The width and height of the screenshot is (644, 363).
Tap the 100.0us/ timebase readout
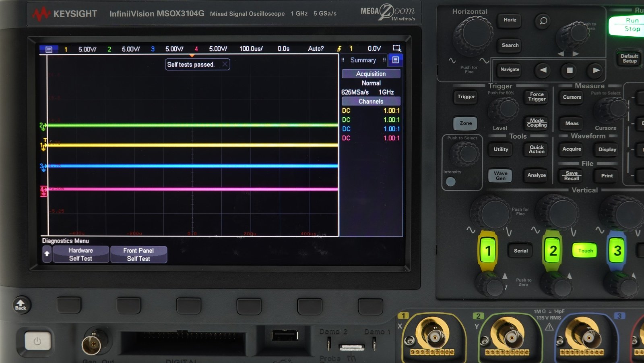[x=251, y=49]
